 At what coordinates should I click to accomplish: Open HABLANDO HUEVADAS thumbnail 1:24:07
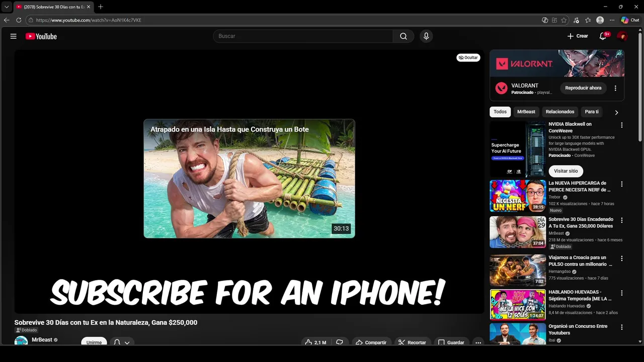coord(518,305)
